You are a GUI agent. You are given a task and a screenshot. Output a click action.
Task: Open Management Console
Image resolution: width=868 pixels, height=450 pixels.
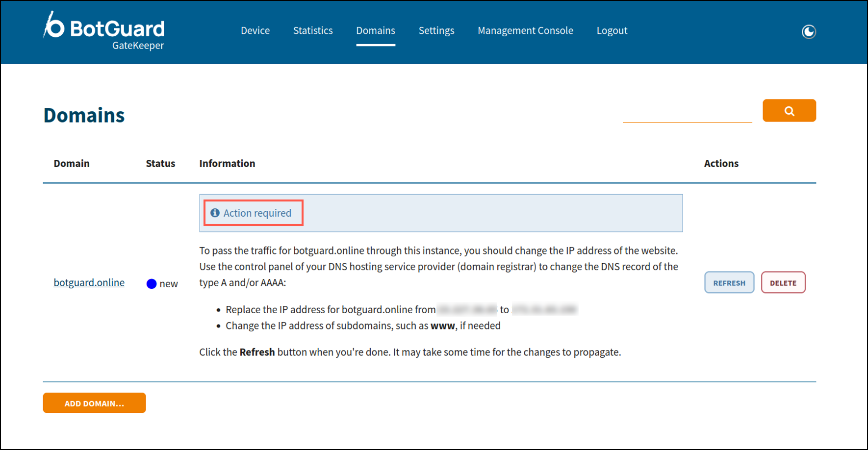pos(525,30)
